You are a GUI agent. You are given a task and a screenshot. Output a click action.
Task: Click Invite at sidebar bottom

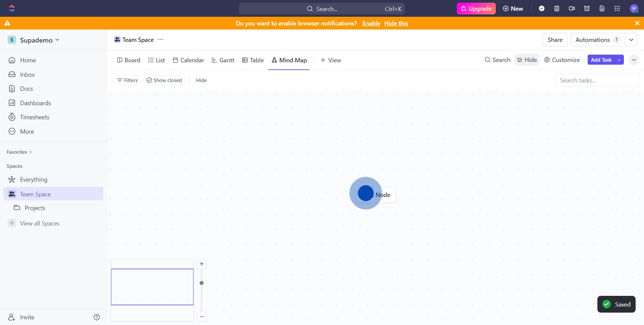point(21,317)
